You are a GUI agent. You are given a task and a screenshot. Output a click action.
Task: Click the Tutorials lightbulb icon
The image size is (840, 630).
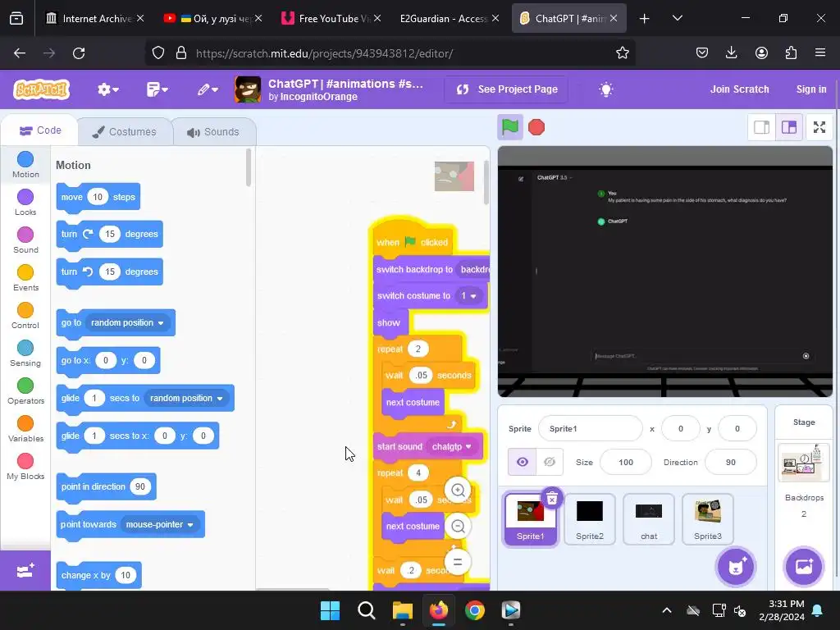tap(606, 89)
